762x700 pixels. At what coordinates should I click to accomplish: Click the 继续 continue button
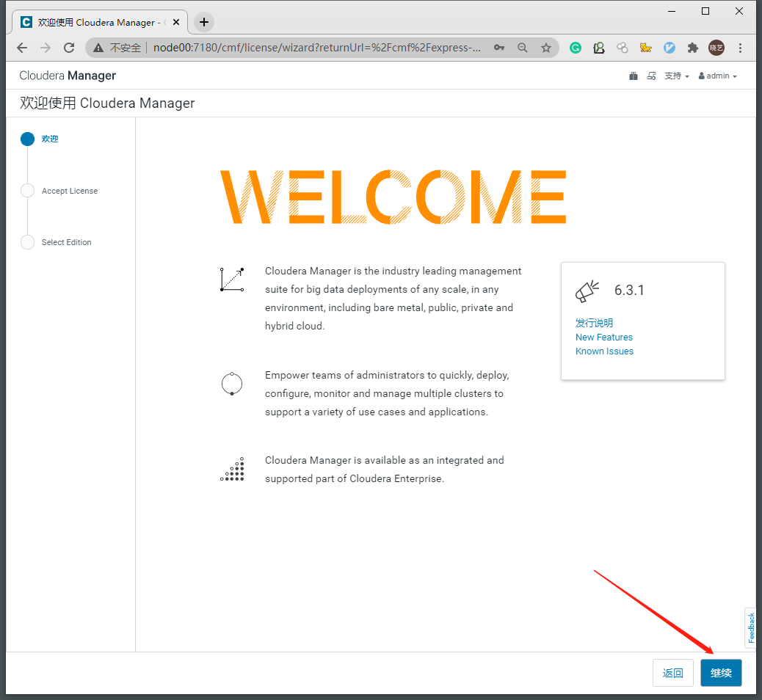(x=721, y=673)
